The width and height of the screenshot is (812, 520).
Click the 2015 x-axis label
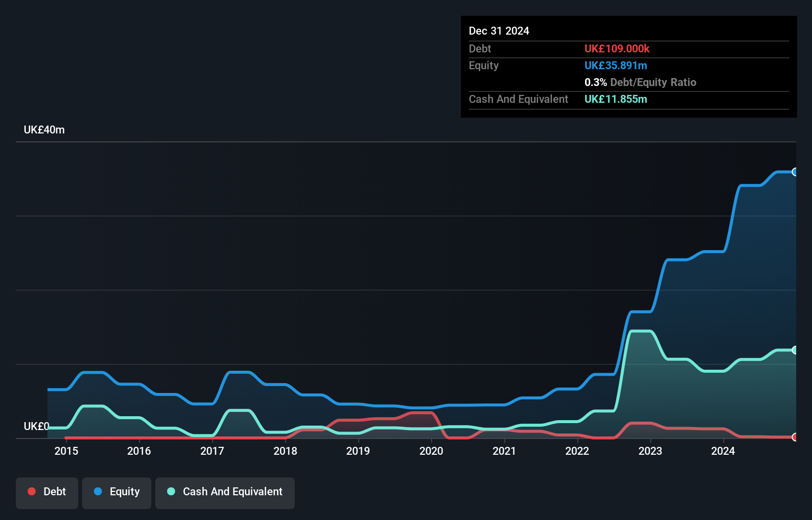pyautogui.click(x=66, y=451)
